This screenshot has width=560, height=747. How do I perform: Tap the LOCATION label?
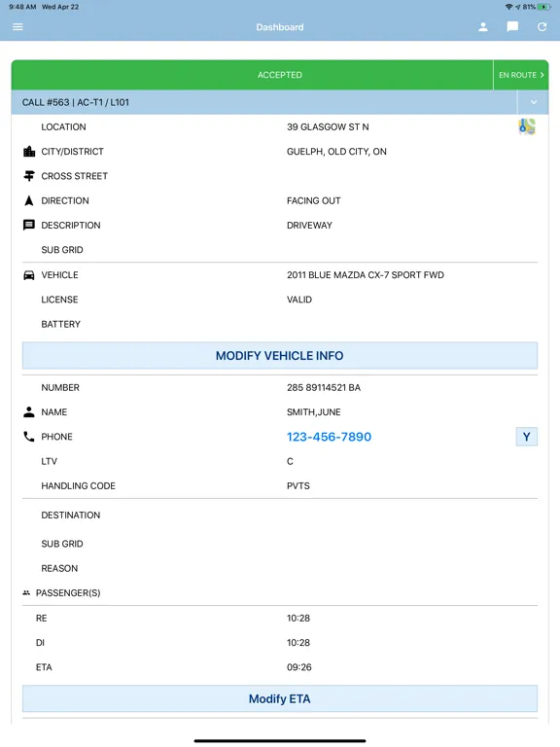coord(63,126)
